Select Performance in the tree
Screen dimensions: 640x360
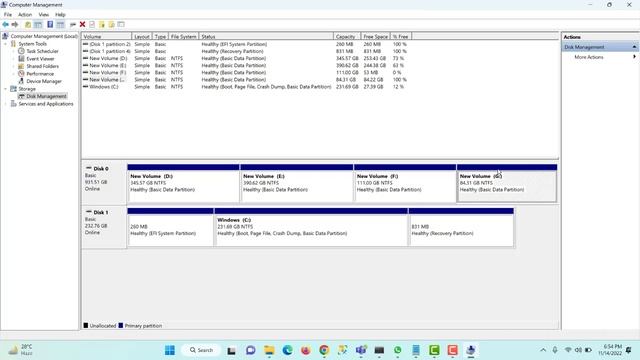[x=40, y=73]
